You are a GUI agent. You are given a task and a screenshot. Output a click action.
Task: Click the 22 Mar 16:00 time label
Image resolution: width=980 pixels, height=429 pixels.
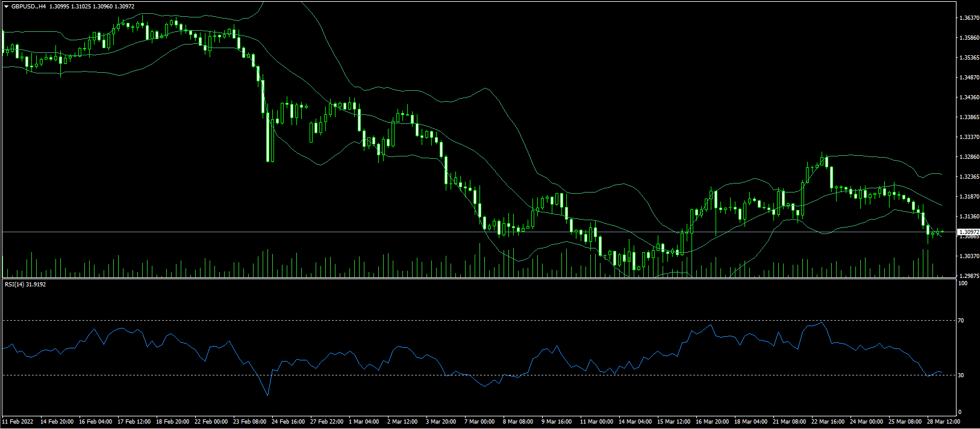coord(828,422)
